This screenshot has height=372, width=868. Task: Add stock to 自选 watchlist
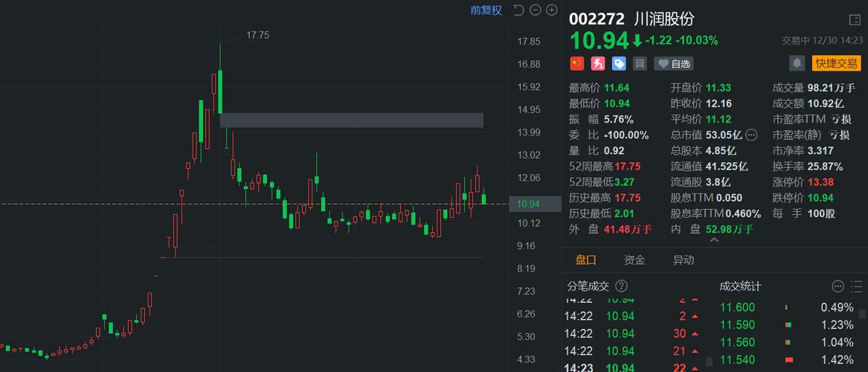674,64
